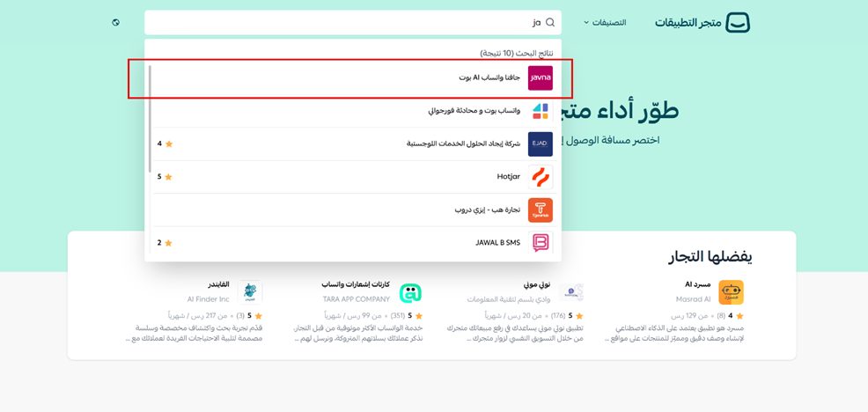The height and width of the screenshot is (412, 868).
Task: Click the 5 star rating on Hotjar row
Action: click(165, 177)
